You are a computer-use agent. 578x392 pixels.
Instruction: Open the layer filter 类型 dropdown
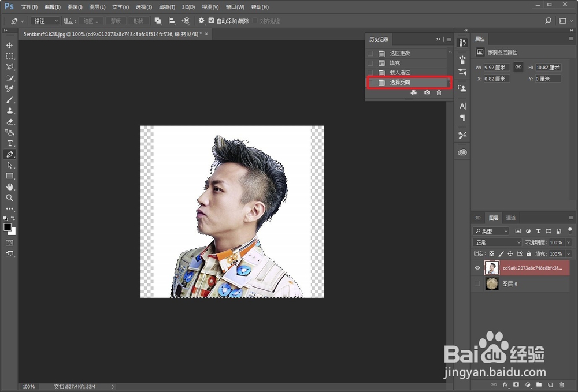(491, 231)
